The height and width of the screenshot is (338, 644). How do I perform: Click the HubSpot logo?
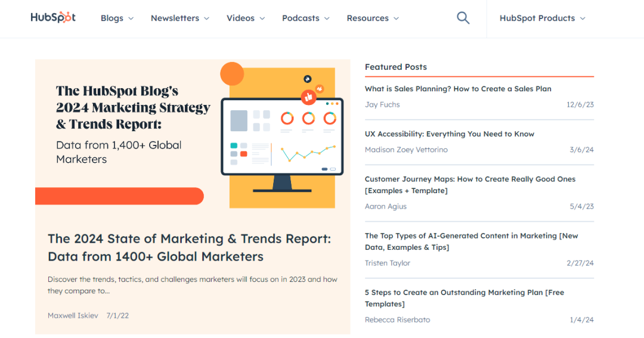[53, 17]
